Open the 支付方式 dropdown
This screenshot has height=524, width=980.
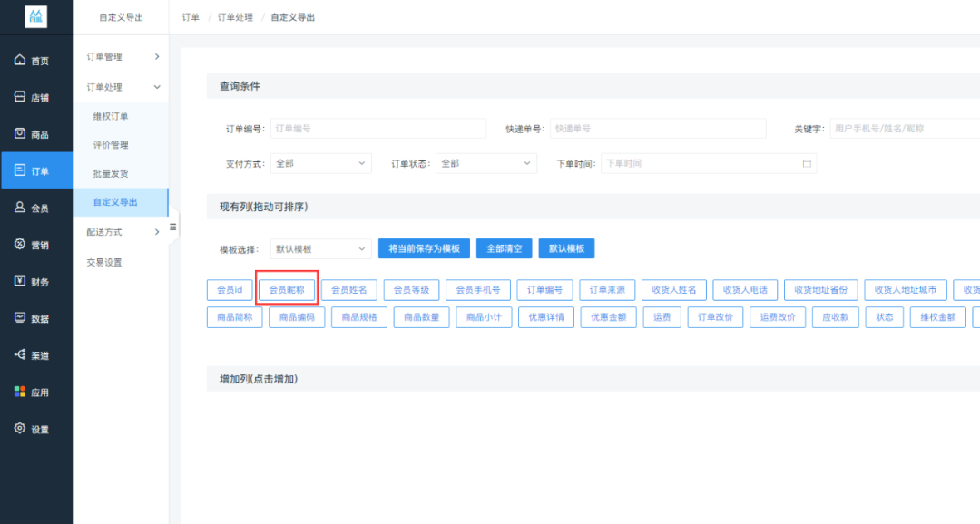coord(320,163)
